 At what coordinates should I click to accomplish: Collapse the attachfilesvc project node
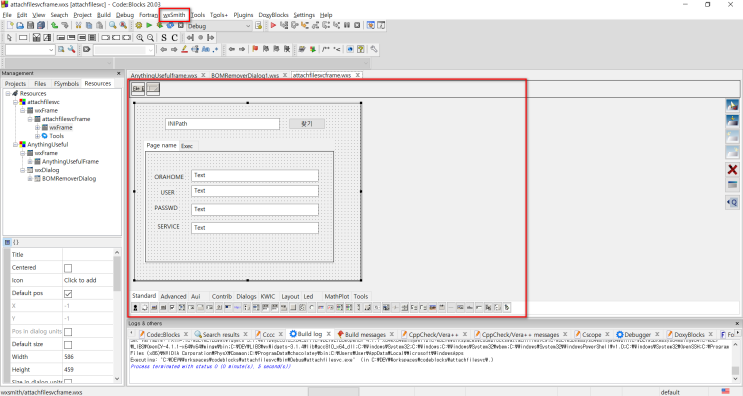click(x=15, y=102)
